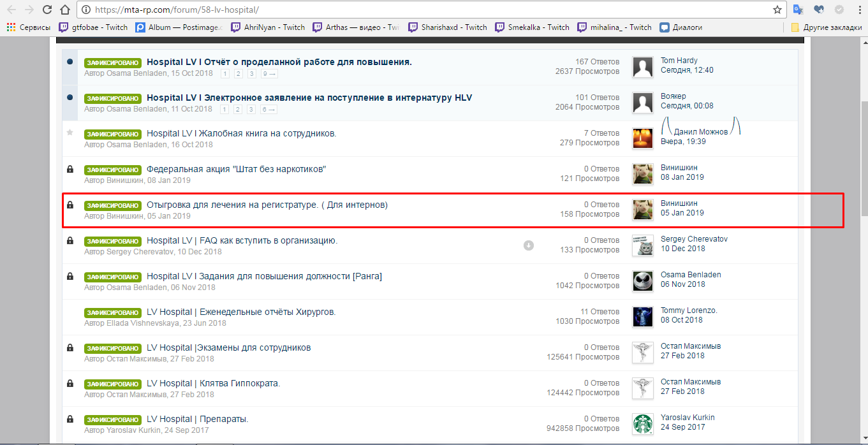Open thread Федеральная акция Штат без наркотиков

pos(237,169)
